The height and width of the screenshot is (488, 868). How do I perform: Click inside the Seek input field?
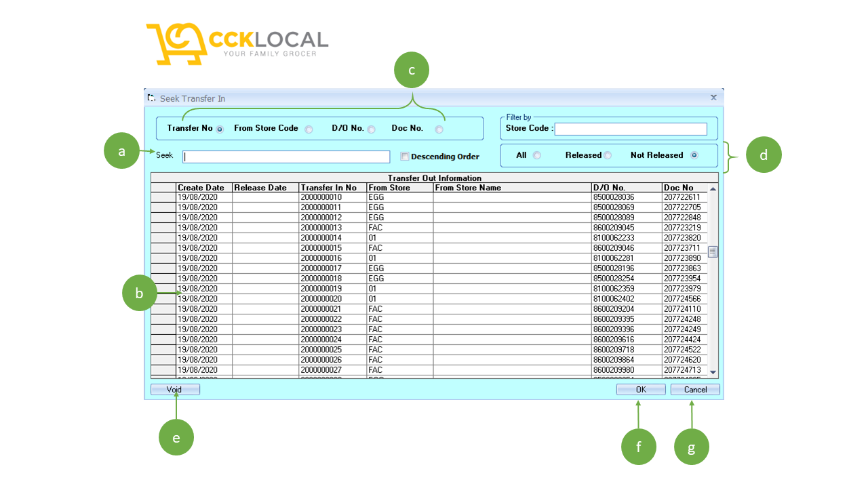pyautogui.click(x=285, y=157)
